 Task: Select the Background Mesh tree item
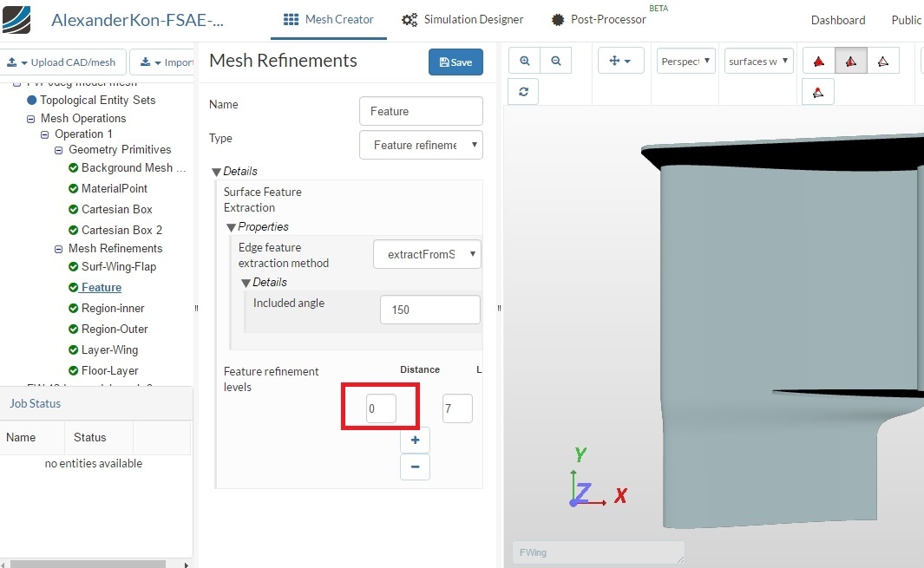[134, 168]
